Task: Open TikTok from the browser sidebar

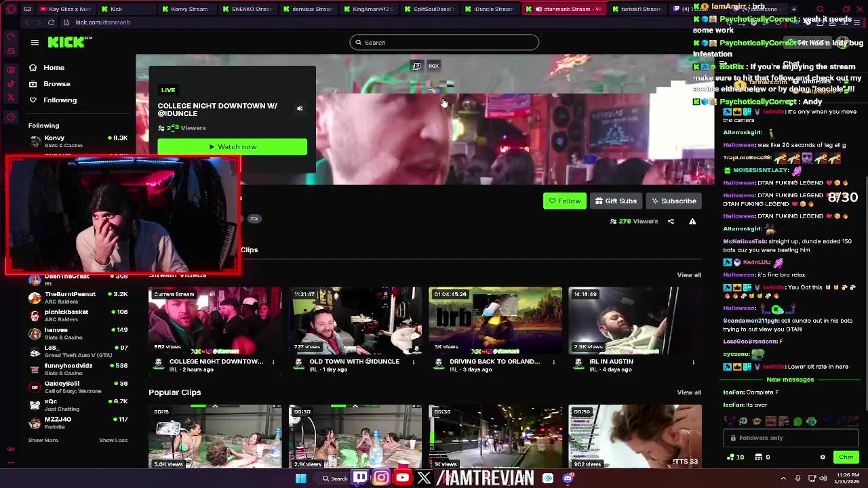Action: pos(11,83)
